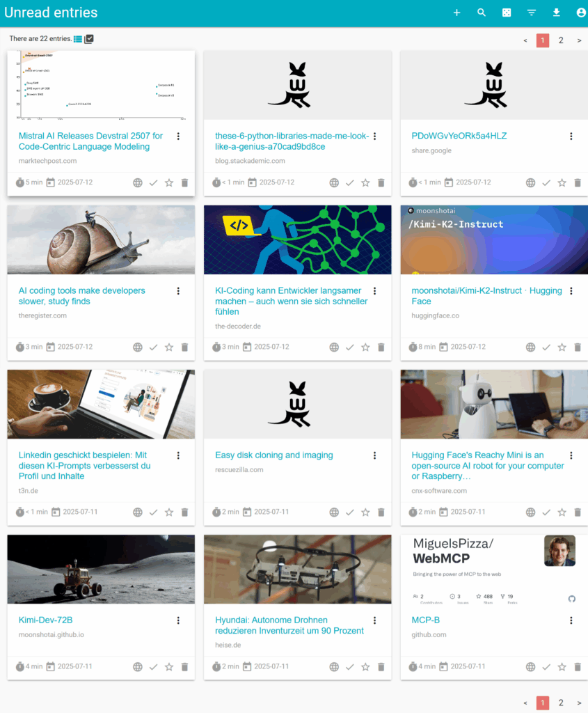The image size is (588, 713).
Task: Switch to list view next to entry count
Action: pos(78,39)
